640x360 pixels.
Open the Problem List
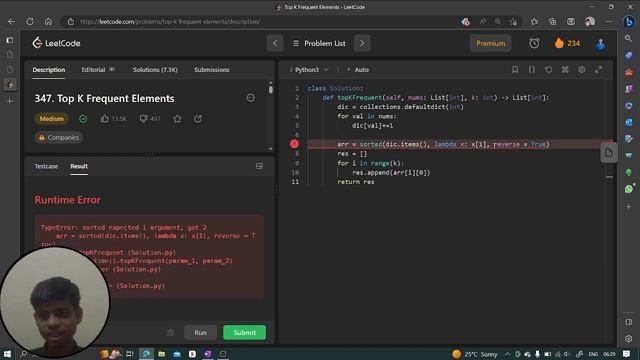click(x=320, y=43)
